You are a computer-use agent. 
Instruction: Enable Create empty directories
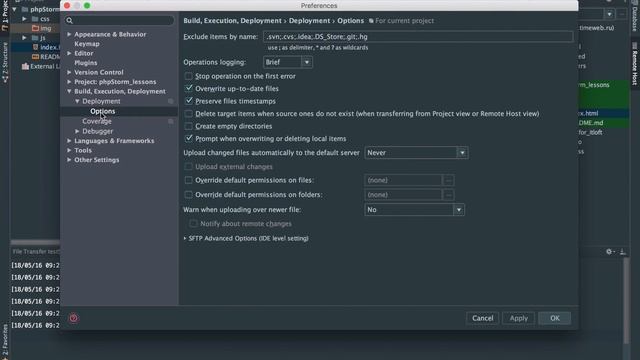pyautogui.click(x=189, y=126)
